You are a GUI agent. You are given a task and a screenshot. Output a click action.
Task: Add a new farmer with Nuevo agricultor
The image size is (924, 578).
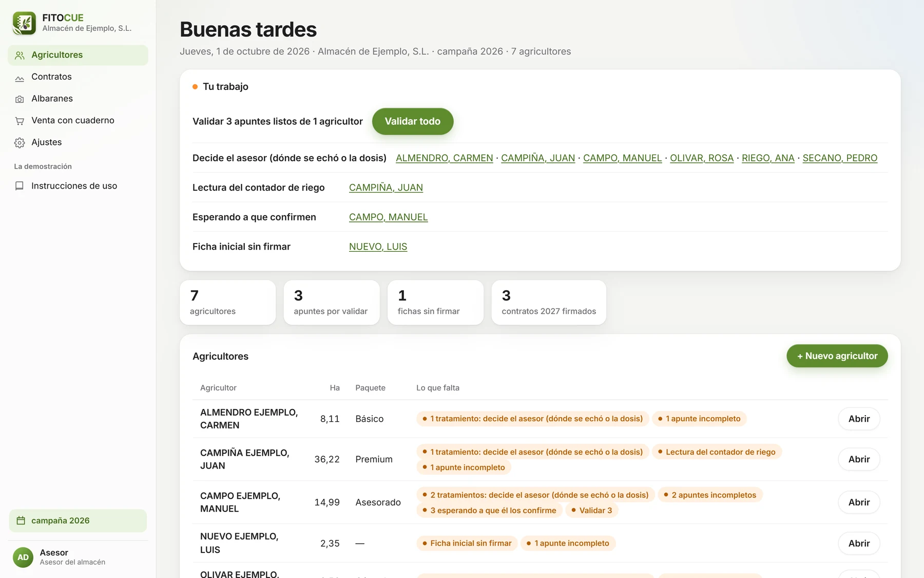pos(837,356)
